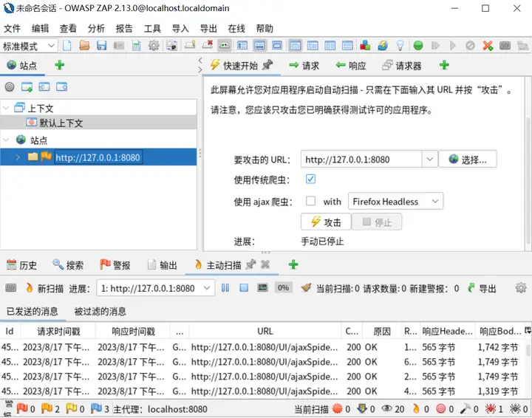The height and width of the screenshot is (418, 532).
Task: Save the session using floppy disk icon
Action: 101,46
